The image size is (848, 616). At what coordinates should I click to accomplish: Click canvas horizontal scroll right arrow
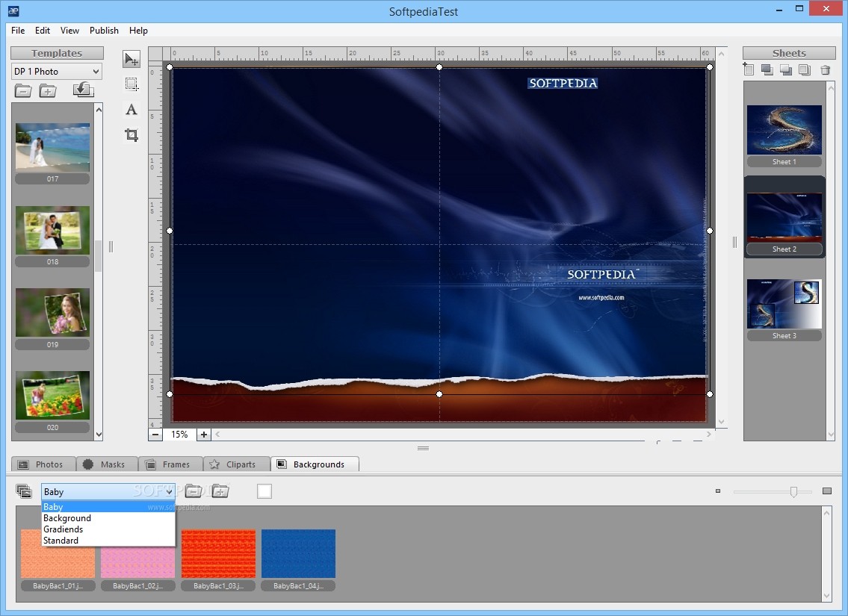click(709, 434)
